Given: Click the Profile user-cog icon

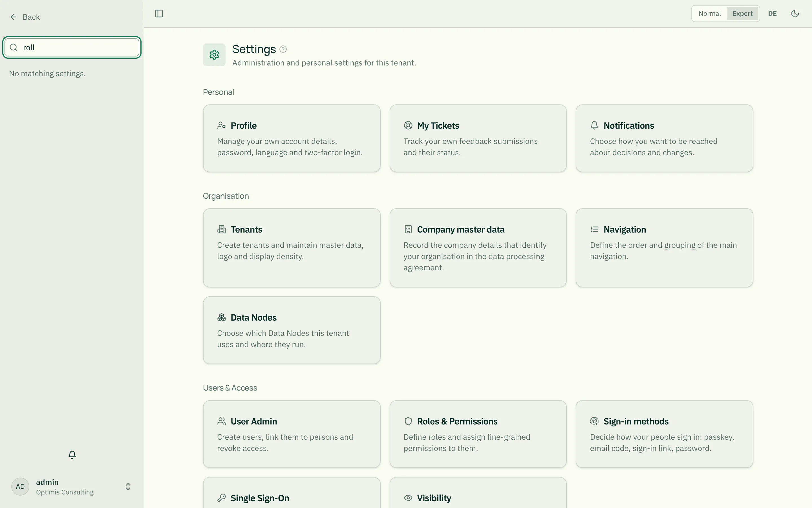Looking at the screenshot, I should tap(221, 126).
